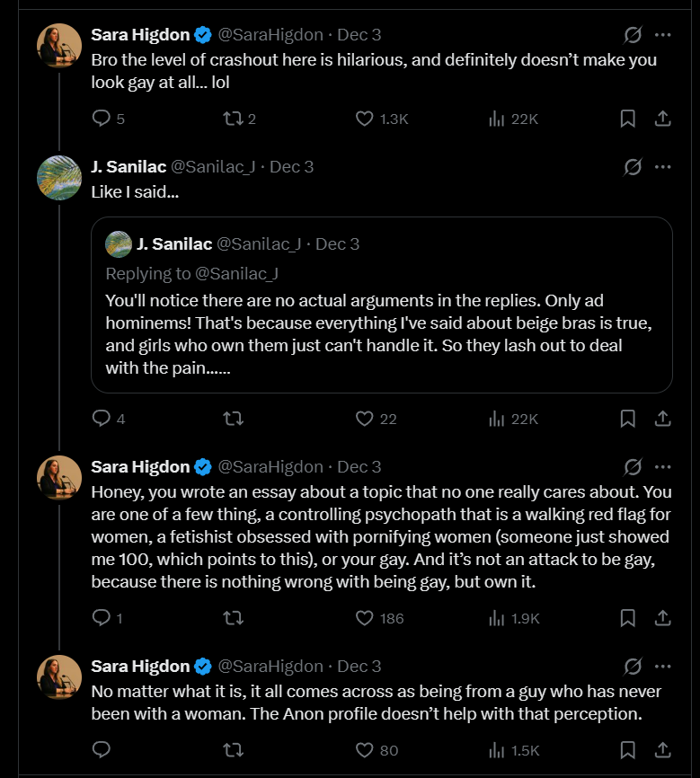Open more options on first Sara Higdon tweet
Screen dimensions: 700x778
(663, 35)
